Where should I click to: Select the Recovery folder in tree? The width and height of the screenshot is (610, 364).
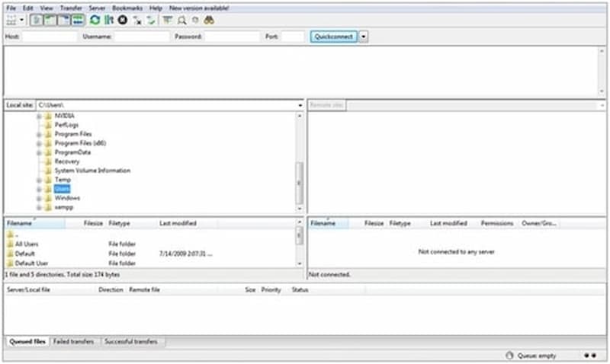[67, 161]
